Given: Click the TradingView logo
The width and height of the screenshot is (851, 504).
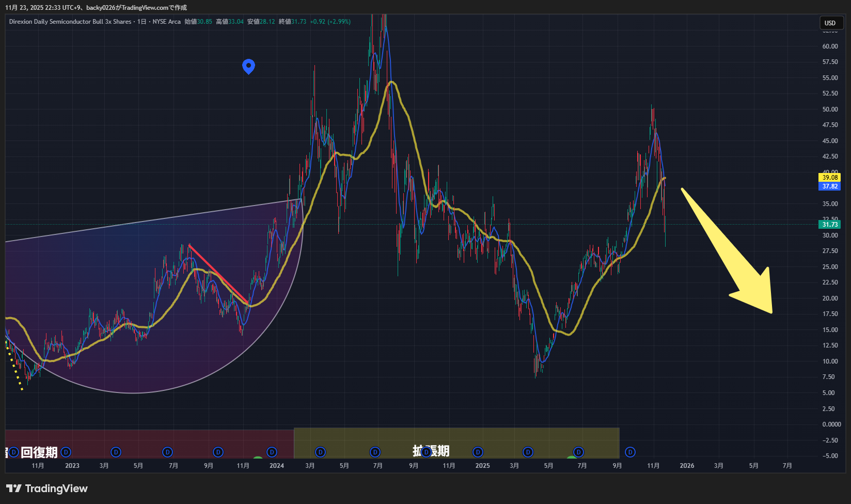Looking at the screenshot, I should click(47, 489).
